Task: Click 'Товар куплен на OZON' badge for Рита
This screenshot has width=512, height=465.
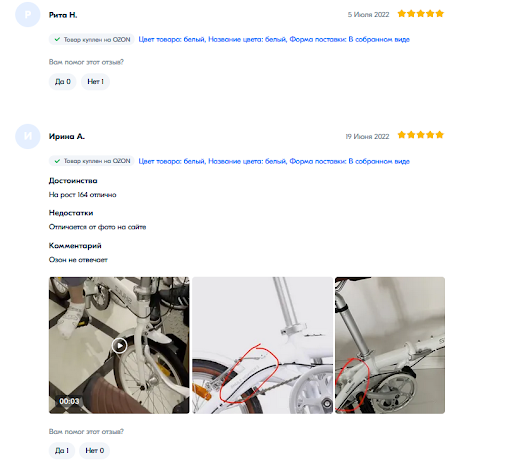Action: [92, 39]
